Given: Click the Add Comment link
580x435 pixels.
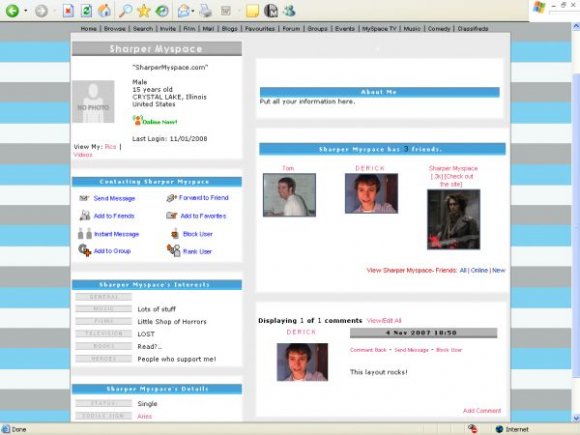Looking at the screenshot, I should click(x=482, y=411).
